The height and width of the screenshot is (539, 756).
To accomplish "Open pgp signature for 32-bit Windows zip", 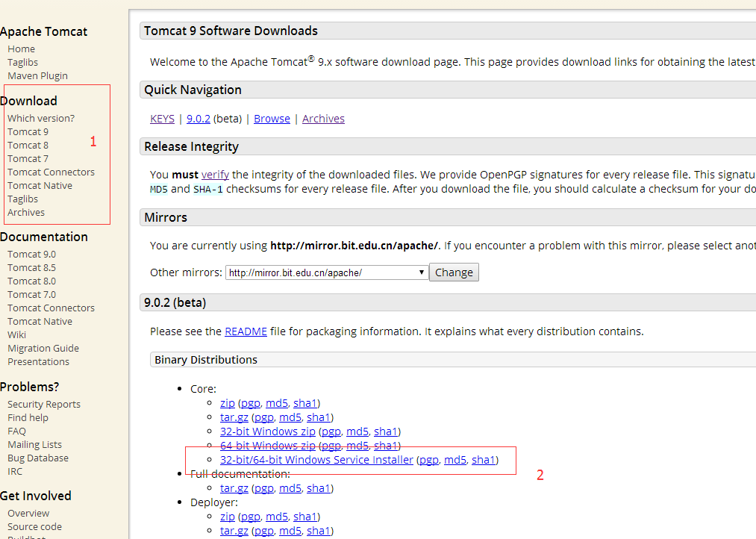I will [331, 431].
